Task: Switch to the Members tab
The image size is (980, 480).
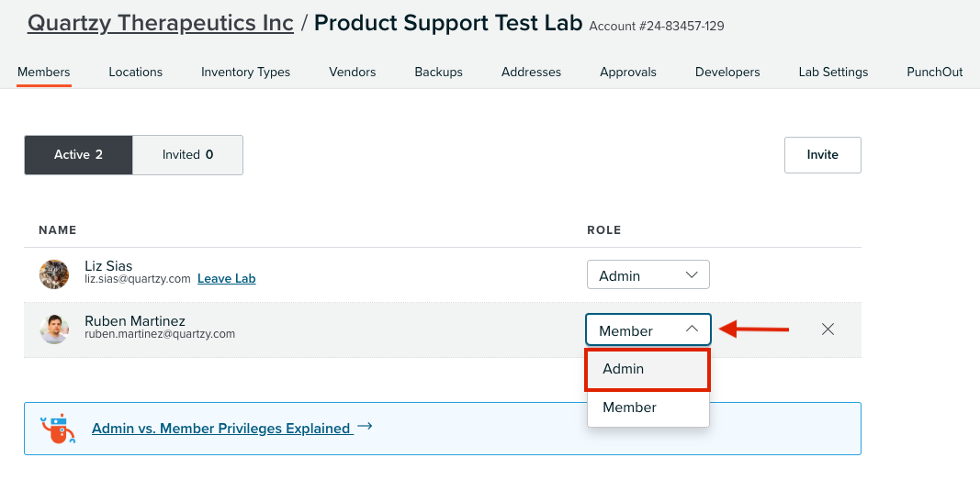Action: pyautogui.click(x=44, y=72)
